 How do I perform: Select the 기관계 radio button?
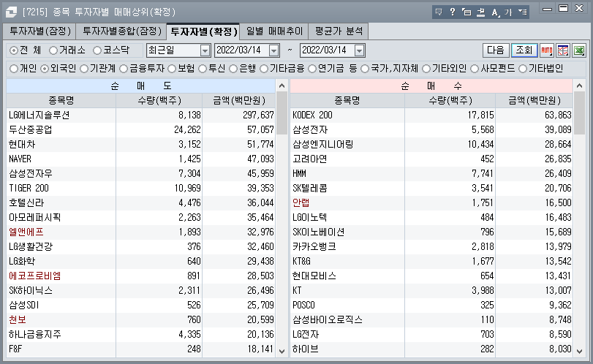pyautogui.click(x=84, y=69)
